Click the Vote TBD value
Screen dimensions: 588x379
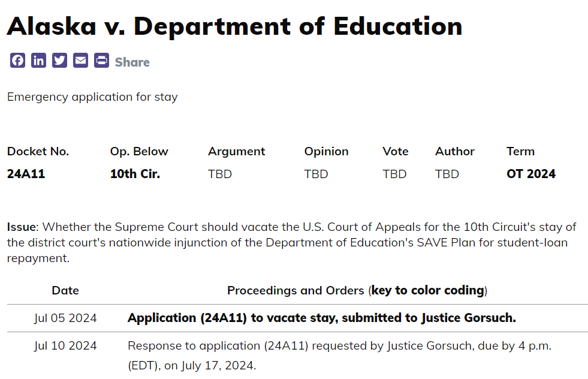394,174
